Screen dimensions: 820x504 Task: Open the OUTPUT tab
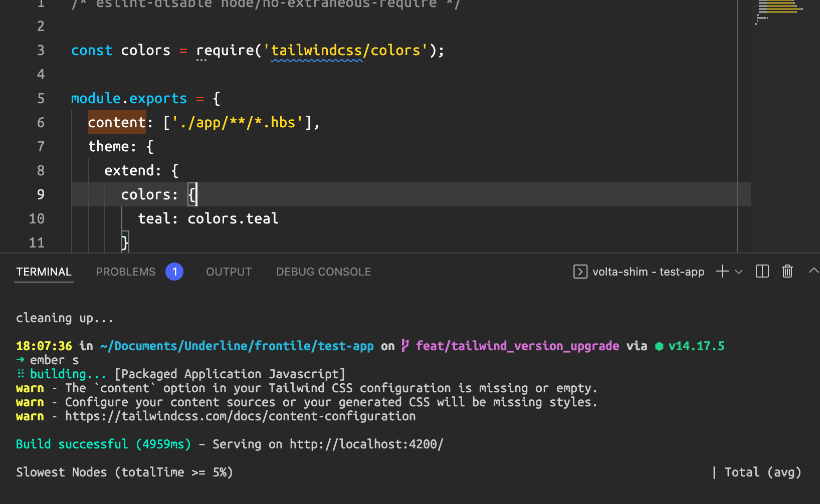[229, 272]
